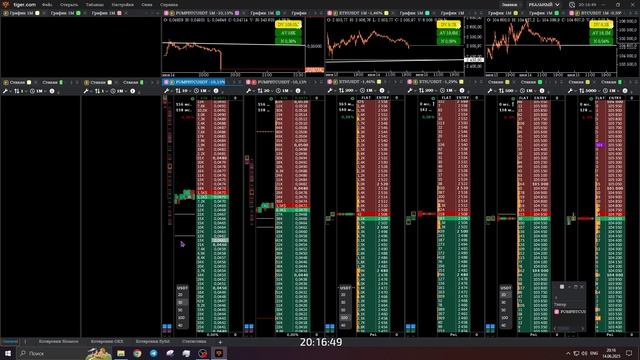Switch to Котировки Bybit tab

pos(153,342)
